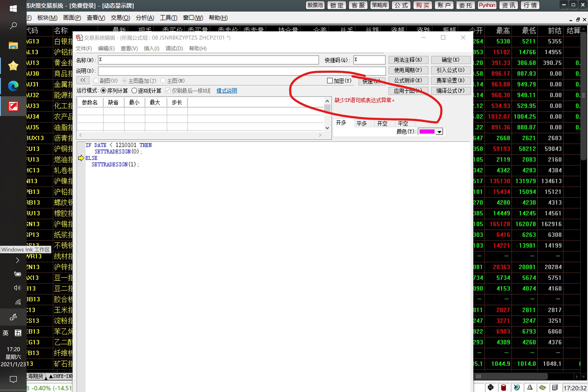This screenshot has height=392, width=588.
Task: Select 序列计算 radio option
Action: click(x=103, y=90)
